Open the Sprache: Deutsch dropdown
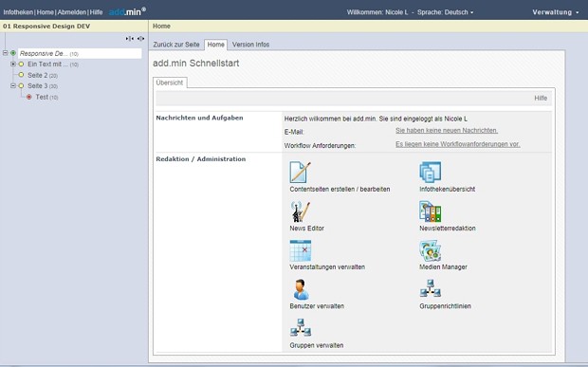The width and height of the screenshot is (588, 367). (x=445, y=12)
